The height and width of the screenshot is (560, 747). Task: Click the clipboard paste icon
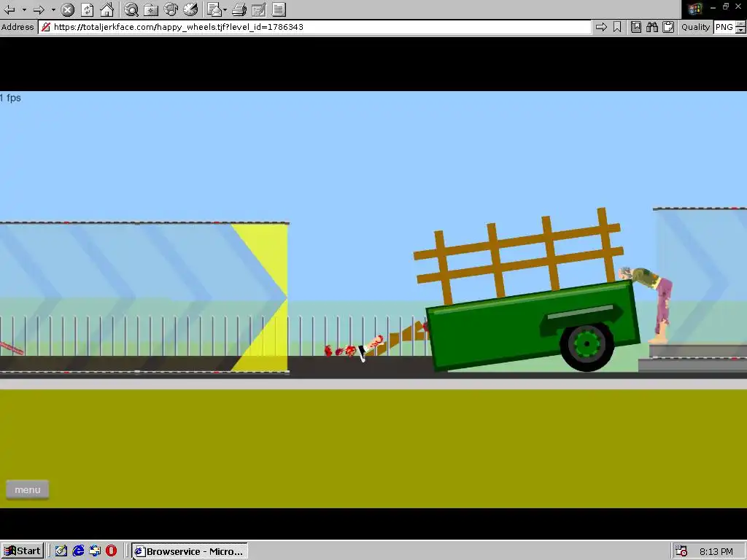click(x=668, y=27)
